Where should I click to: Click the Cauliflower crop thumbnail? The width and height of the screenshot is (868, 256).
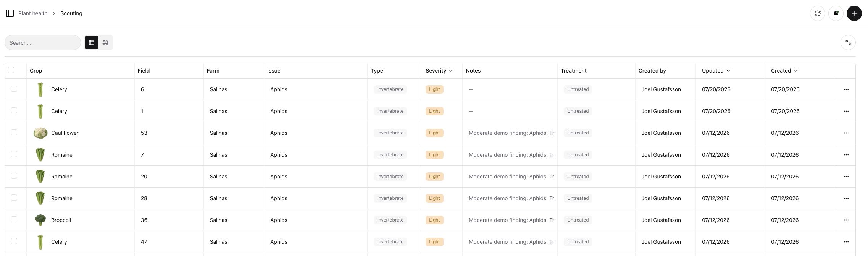(40, 133)
